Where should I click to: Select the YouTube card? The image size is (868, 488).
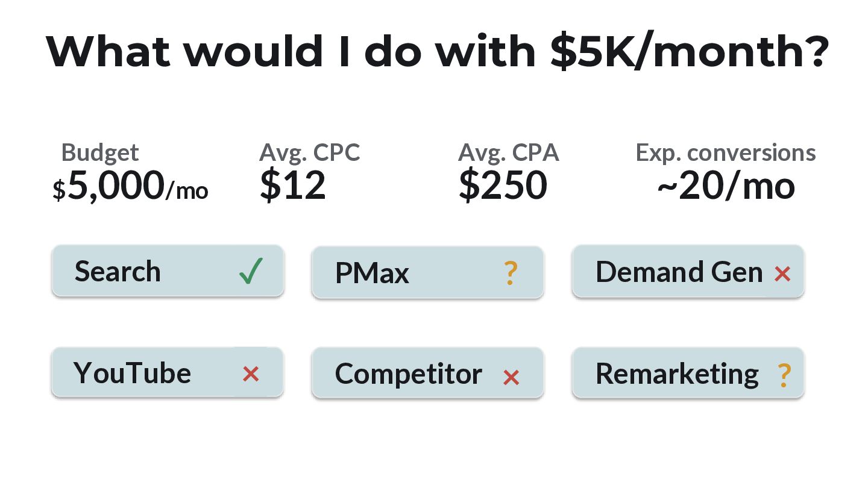tap(168, 372)
